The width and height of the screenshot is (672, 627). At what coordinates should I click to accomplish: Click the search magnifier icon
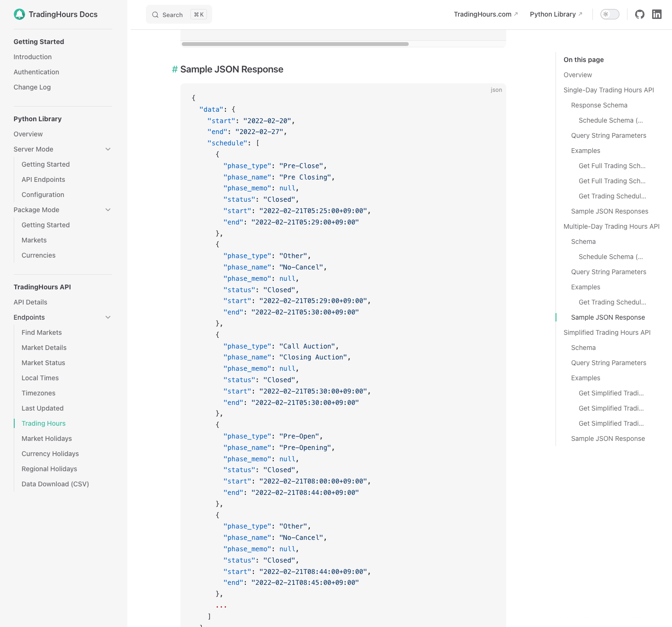click(155, 15)
